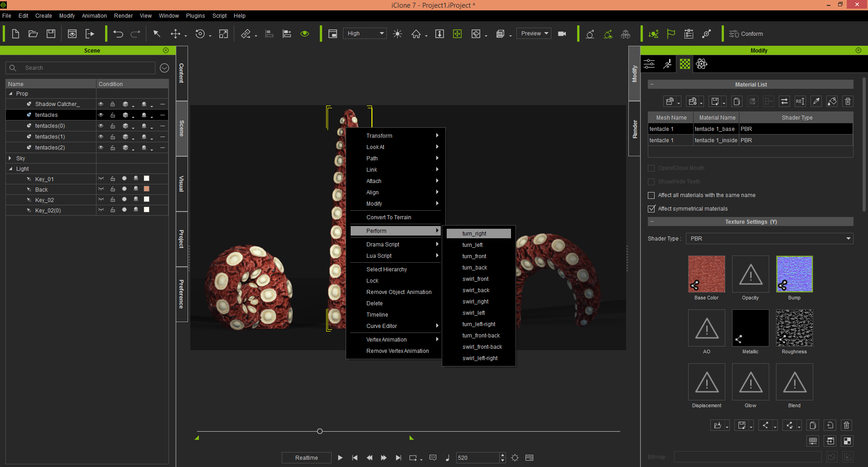Open the atom Physics tab in Modify
Viewport: 868px width, 467px height.
click(702, 64)
